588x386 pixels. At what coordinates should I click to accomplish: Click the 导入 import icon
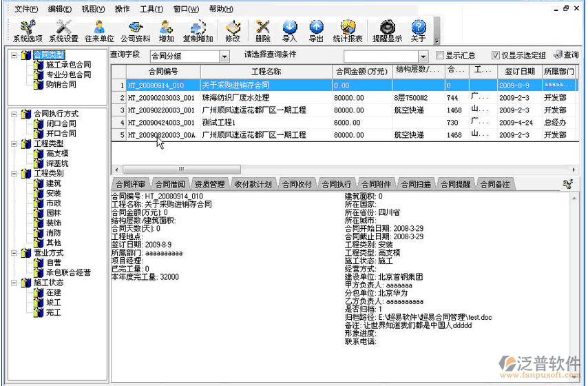pos(289,28)
